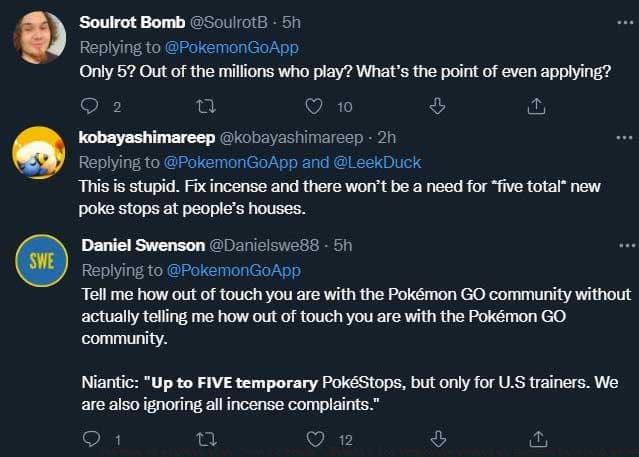This screenshot has height=457, width=639.
Task: Open Soulrot Bomb's profile picture
Action: click(x=39, y=38)
